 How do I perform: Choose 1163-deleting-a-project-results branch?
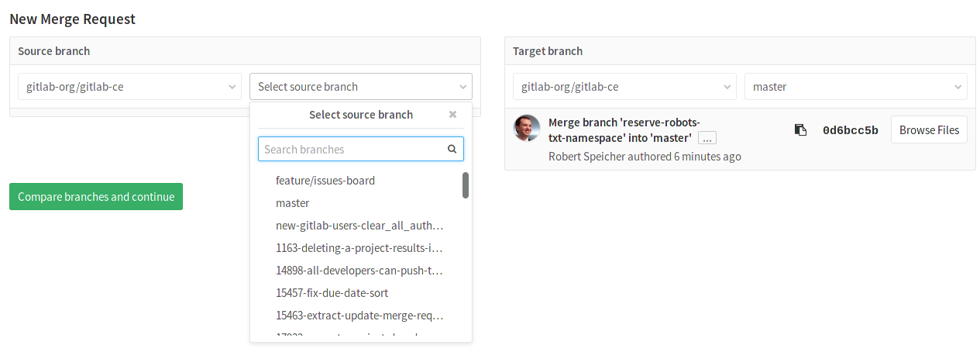click(x=359, y=248)
